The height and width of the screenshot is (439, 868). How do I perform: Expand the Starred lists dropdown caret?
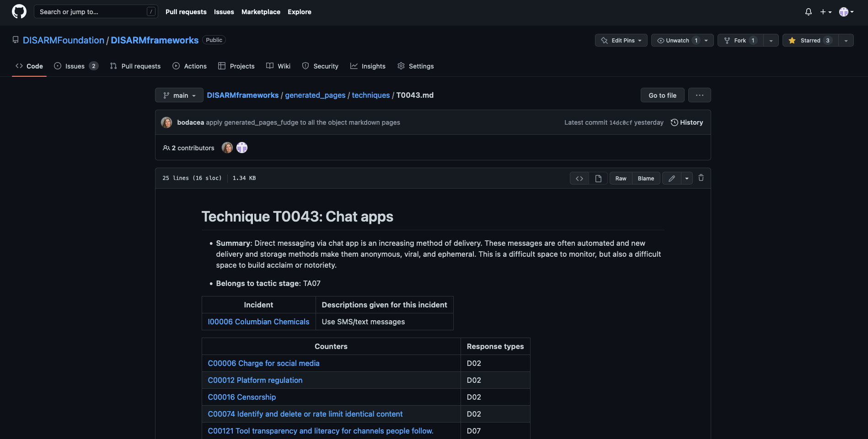point(846,40)
